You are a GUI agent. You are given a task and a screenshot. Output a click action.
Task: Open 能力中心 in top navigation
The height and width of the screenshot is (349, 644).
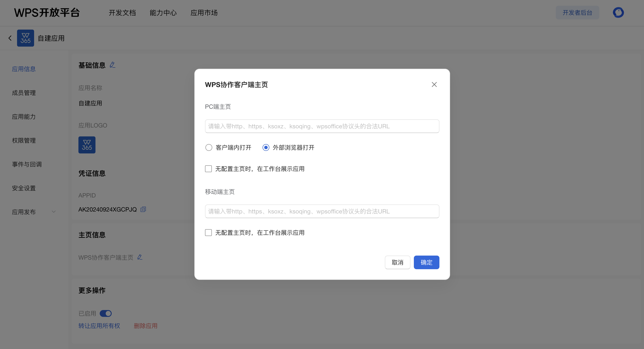click(x=163, y=13)
